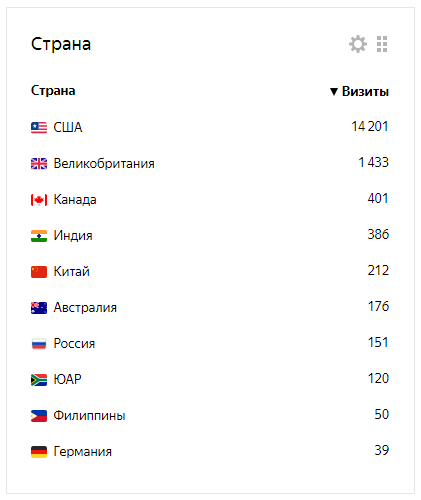This screenshot has width=421, height=500.
Task: Open the Страна widget title
Action: (61, 44)
